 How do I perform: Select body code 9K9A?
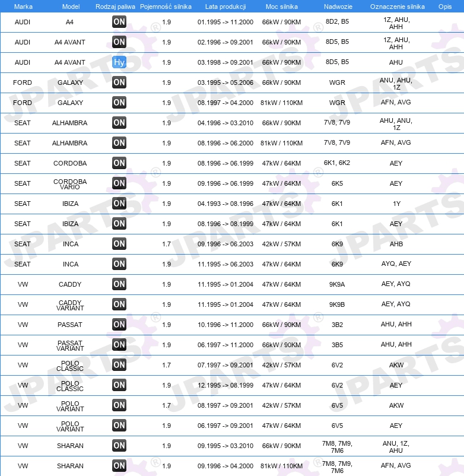pyautogui.click(x=337, y=284)
